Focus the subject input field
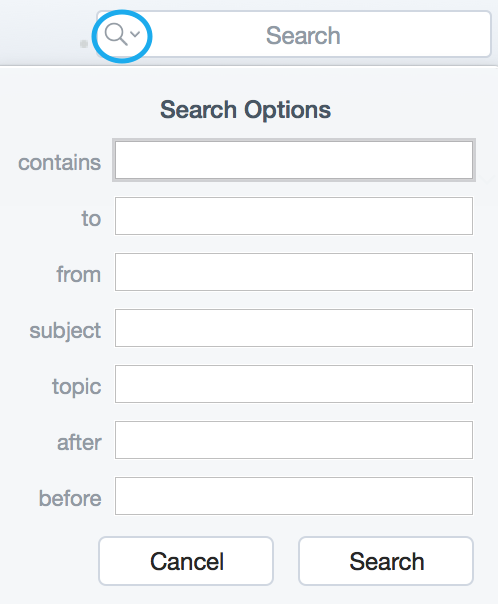The image size is (498, 604). tap(293, 328)
